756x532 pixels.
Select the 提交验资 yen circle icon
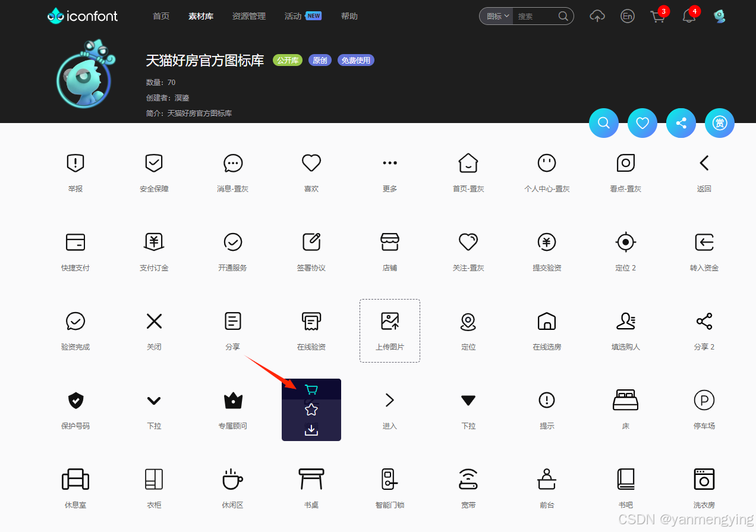[547, 241]
